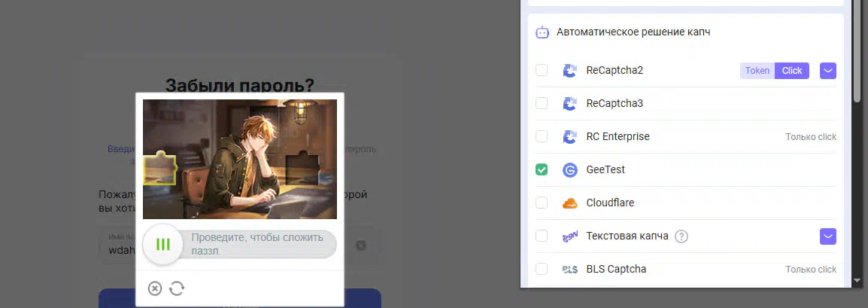The image size is (868, 308).
Task: Click the ReCaptcha2 label
Action: (615, 70)
